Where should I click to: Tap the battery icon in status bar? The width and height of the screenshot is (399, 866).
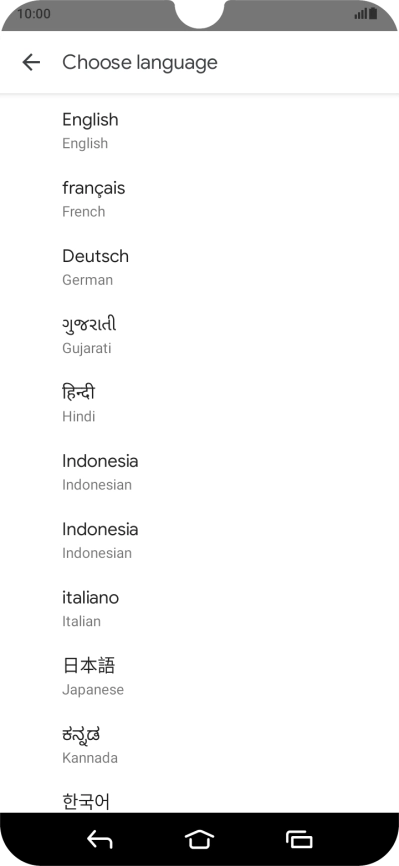373,13
